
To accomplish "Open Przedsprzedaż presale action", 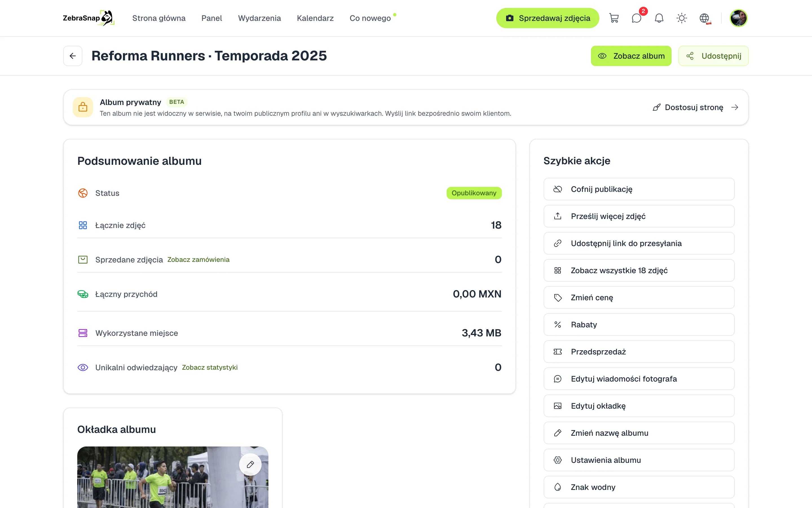I will 639,352.
